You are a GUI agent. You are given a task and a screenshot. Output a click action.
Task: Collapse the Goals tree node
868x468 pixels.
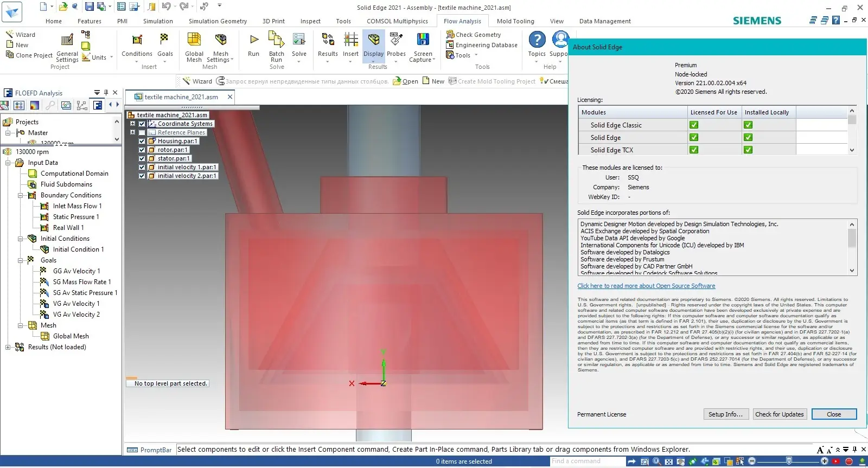(x=20, y=260)
